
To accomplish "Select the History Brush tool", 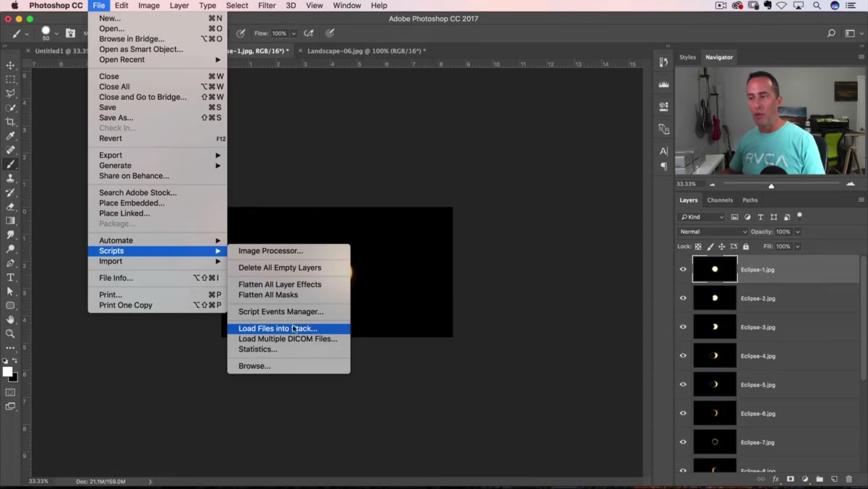I will pyautogui.click(x=10, y=192).
